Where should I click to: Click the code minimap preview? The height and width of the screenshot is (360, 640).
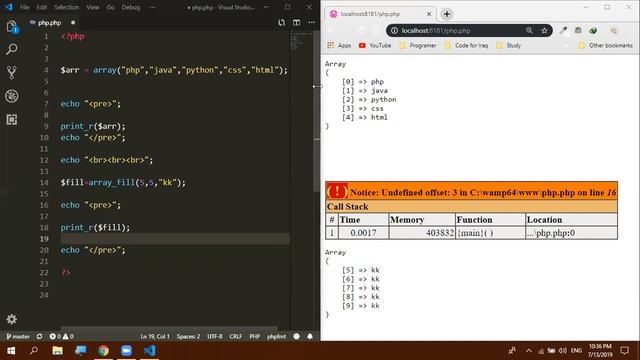(301, 42)
